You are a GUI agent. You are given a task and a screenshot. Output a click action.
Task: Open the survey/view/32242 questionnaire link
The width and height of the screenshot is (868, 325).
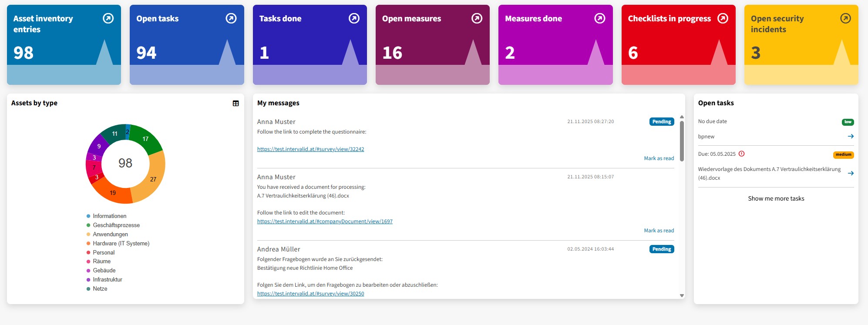tap(310, 149)
